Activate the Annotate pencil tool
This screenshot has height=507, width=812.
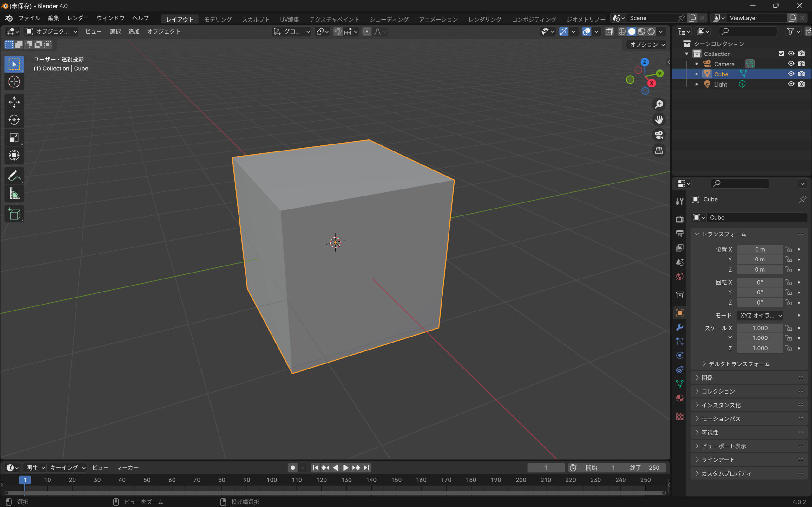point(14,176)
